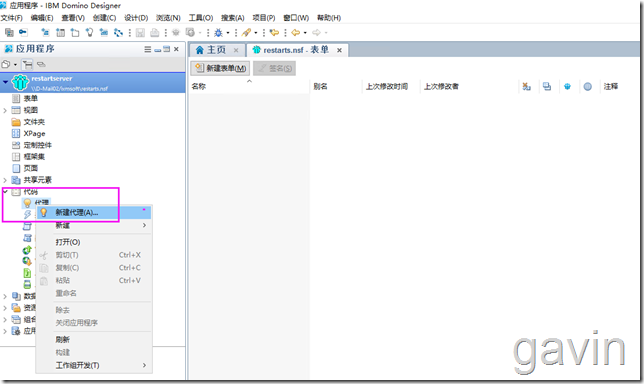
Task: Open the 创建(C) menu
Action: 104,18
